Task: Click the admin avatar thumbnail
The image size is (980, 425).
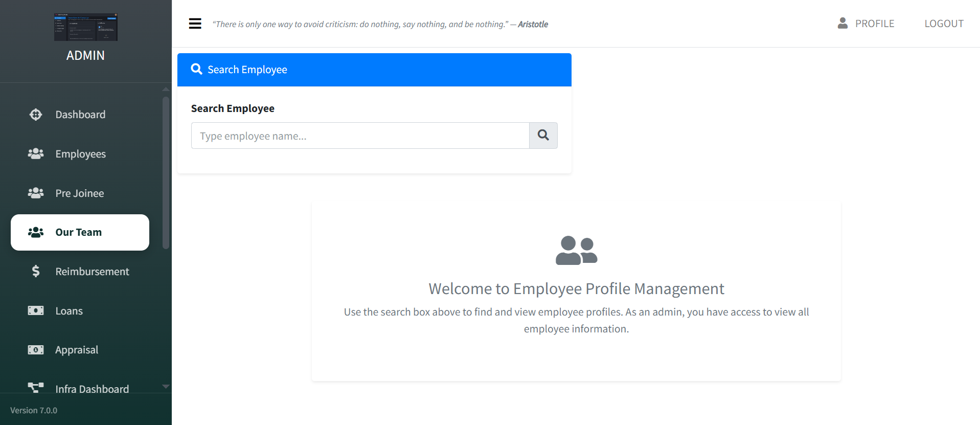Action: (86, 27)
